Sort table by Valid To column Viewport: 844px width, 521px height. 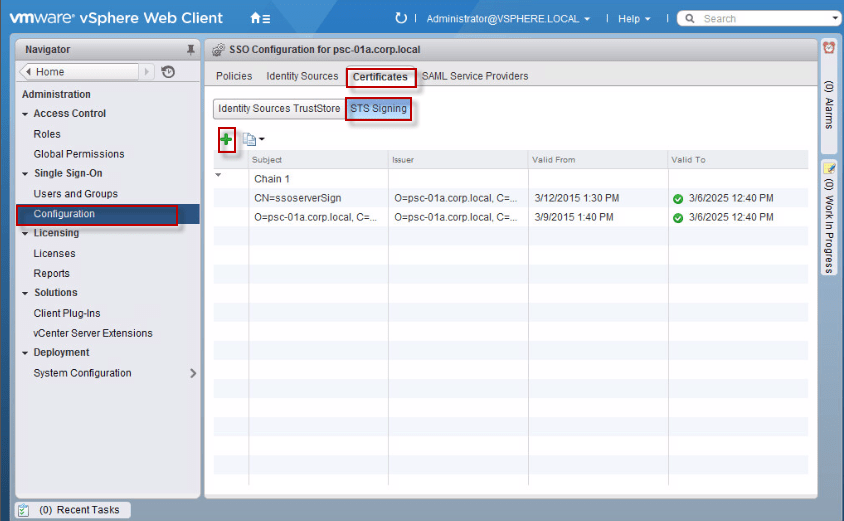pyautogui.click(x=738, y=160)
